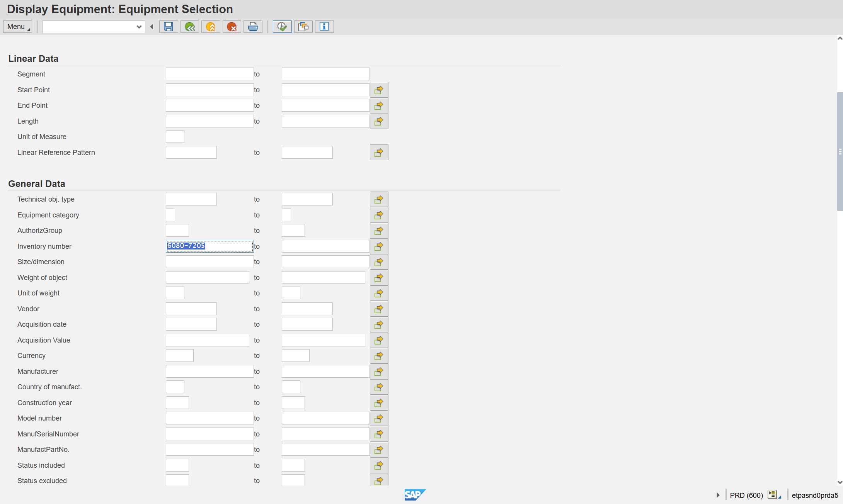
Task: Click the Unit of Measure field
Action: [175, 137]
